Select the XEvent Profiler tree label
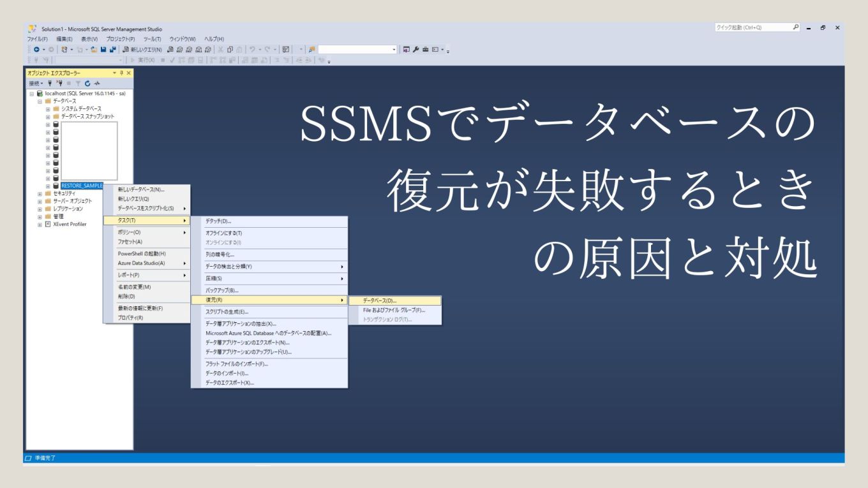The height and width of the screenshot is (488, 868). click(x=70, y=224)
